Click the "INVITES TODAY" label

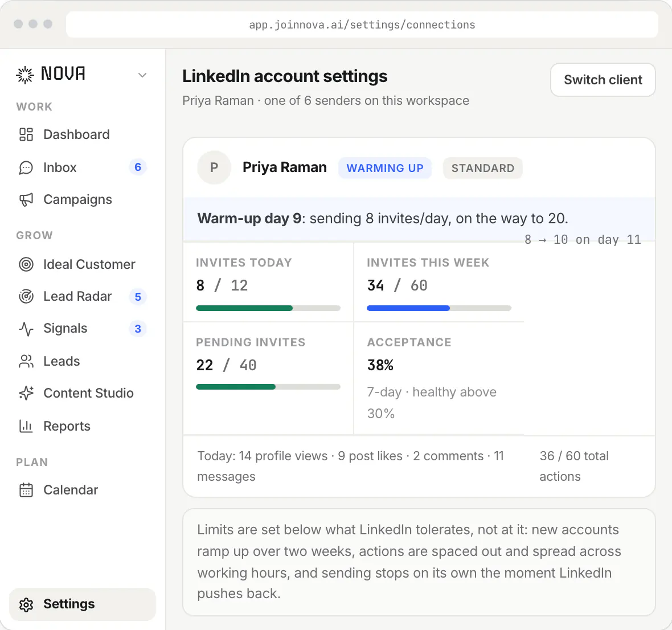click(x=244, y=263)
